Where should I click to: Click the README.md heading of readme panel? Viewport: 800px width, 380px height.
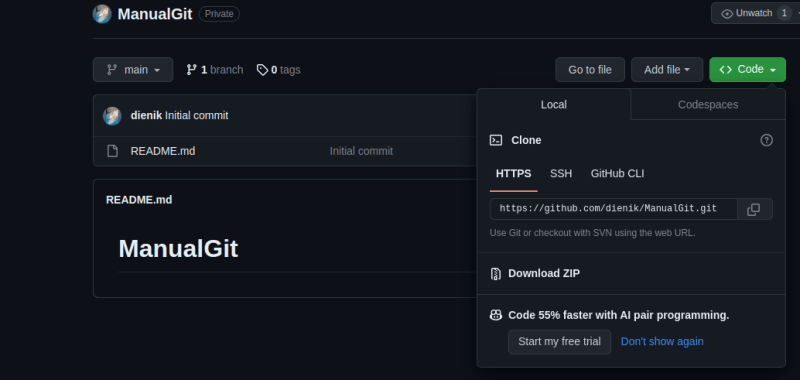coord(139,199)
